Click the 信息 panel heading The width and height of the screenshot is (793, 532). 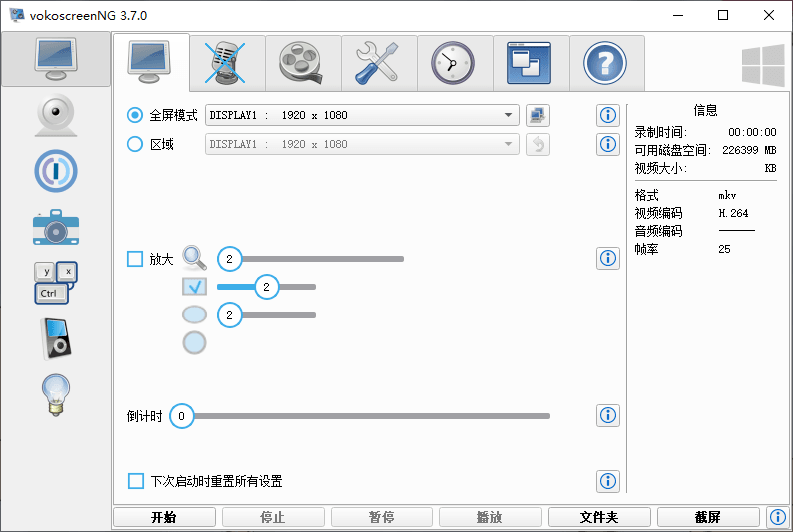tap(706, 110)
